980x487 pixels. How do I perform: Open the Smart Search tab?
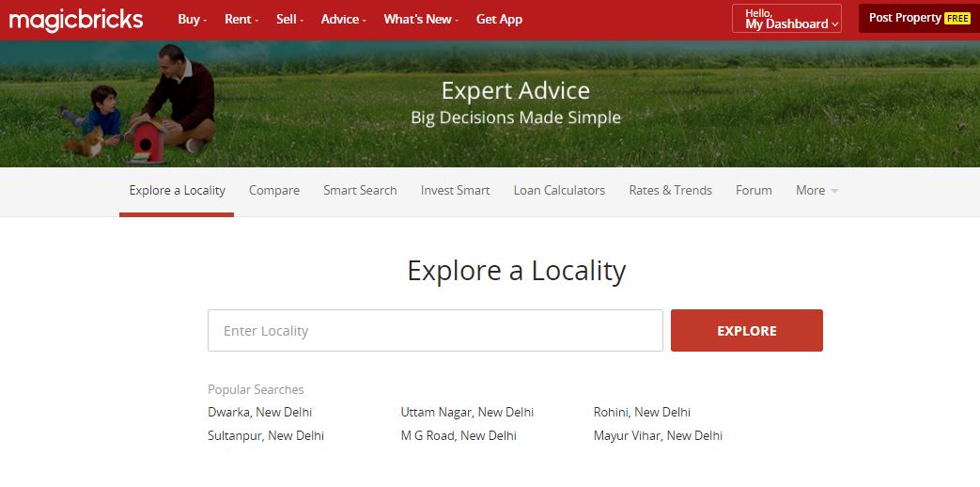360,190
